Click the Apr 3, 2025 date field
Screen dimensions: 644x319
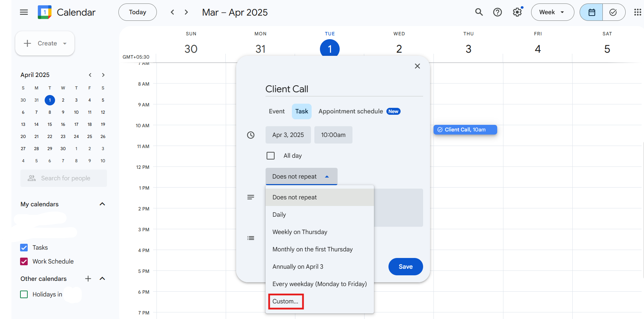click(288, 135)
